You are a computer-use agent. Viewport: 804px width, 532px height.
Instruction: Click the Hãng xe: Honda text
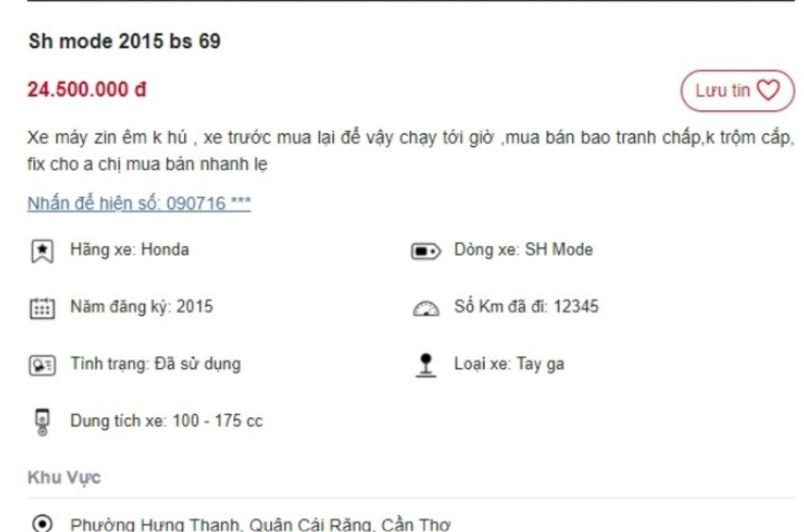(129, 250)
